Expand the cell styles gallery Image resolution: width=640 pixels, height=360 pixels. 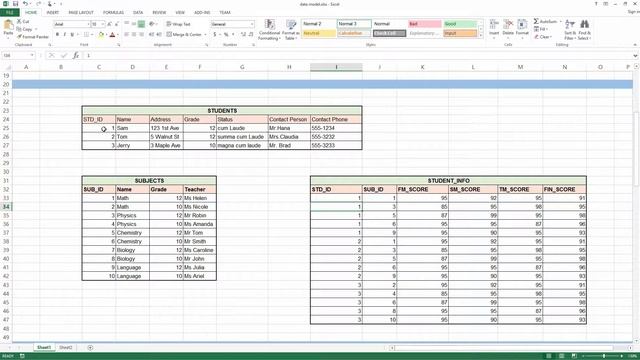click(480, 36)
